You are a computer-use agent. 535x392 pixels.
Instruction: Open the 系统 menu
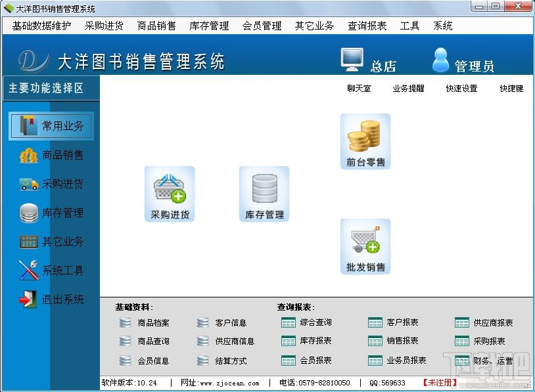click(x=443, y=26)
